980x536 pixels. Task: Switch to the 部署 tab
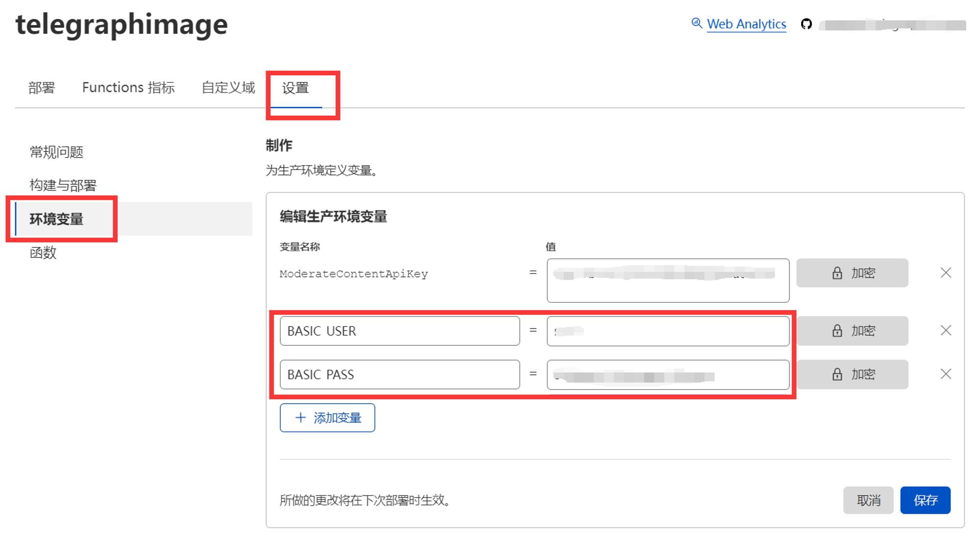pos(42,88)
